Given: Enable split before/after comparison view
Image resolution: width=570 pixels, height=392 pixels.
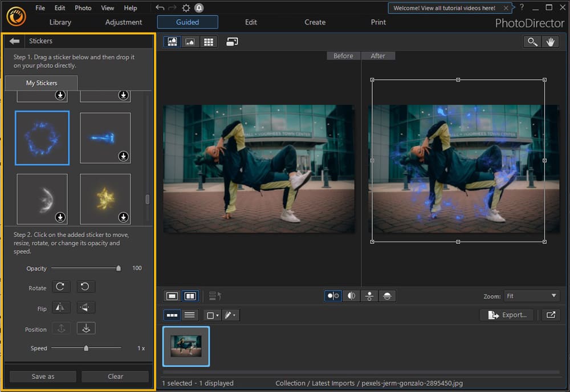Looking at the screenshot, I should [x=352, y=296].
